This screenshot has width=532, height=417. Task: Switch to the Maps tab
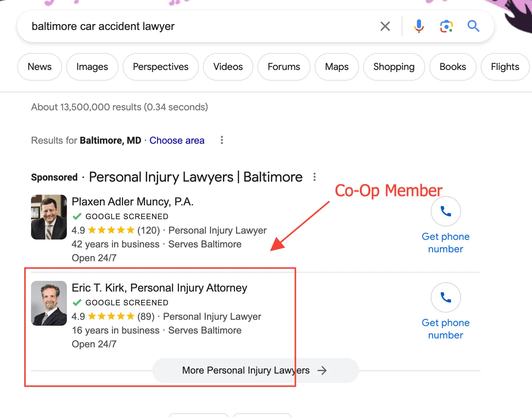(337, 67)
